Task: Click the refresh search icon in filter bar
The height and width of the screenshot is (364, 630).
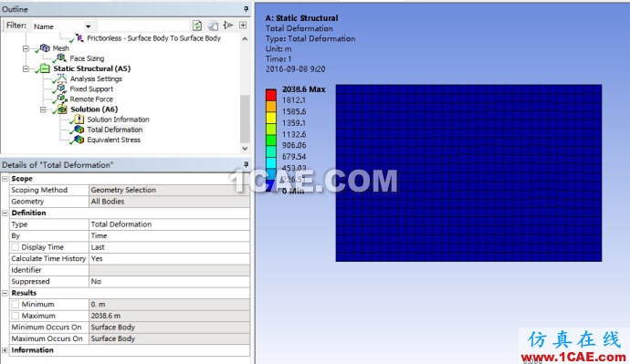Action: pyautogui.click(x=197, y=26)
